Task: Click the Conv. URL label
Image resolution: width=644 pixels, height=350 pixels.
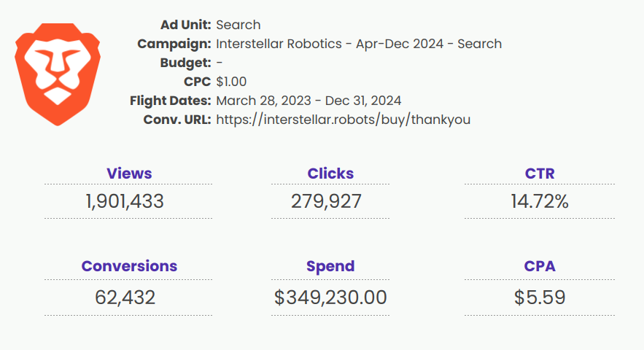Action: pyautogui.click(x=177, y=120)
